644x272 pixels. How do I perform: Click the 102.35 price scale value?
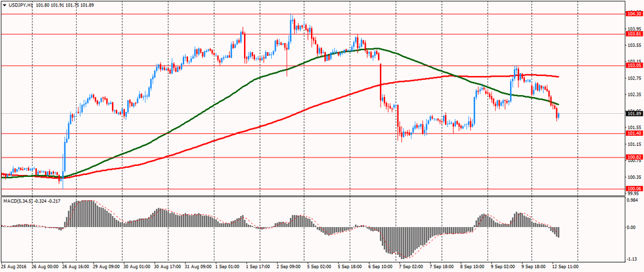point(634,95)
